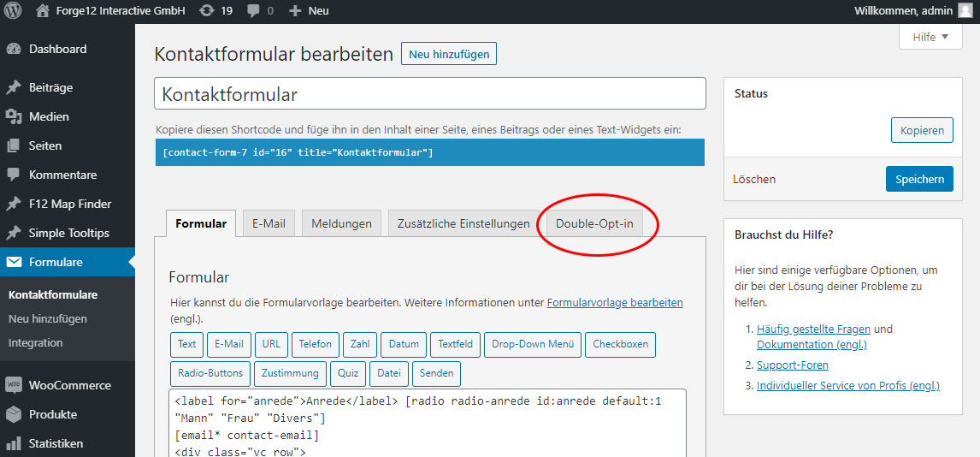Open the updates icon showing 19

pyautogui.click(x=205, y=10)
